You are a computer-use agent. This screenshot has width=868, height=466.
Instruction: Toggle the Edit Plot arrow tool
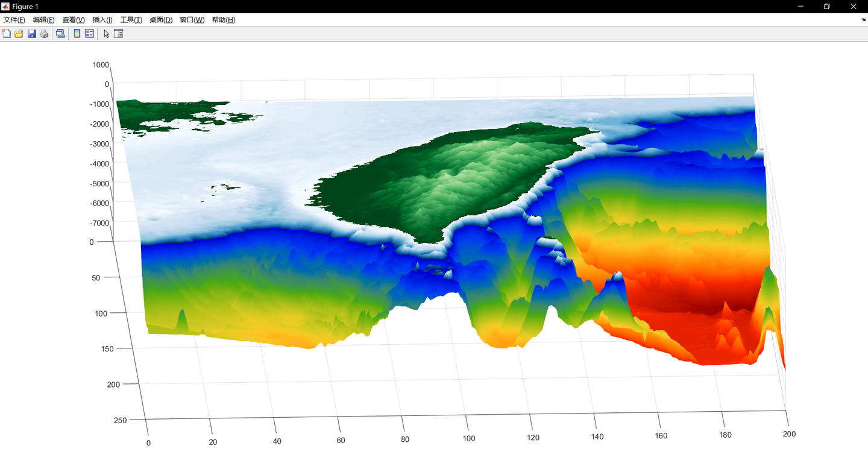[x=106, y=34]
